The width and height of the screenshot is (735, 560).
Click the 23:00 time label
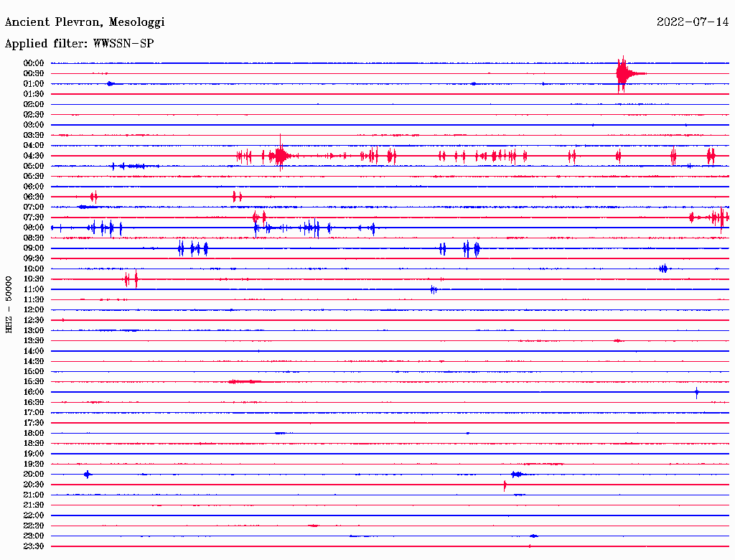pos(34,536)
